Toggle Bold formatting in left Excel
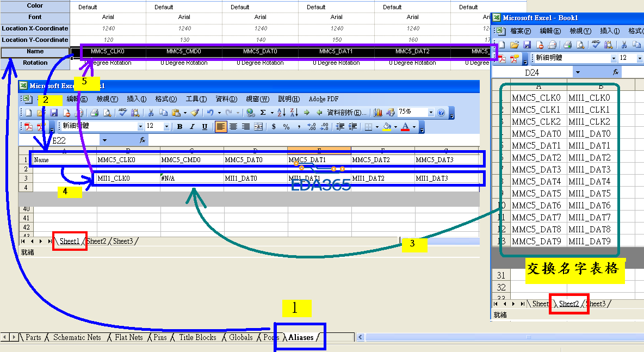This screenshot has height=352, width=644. (179, 127)
